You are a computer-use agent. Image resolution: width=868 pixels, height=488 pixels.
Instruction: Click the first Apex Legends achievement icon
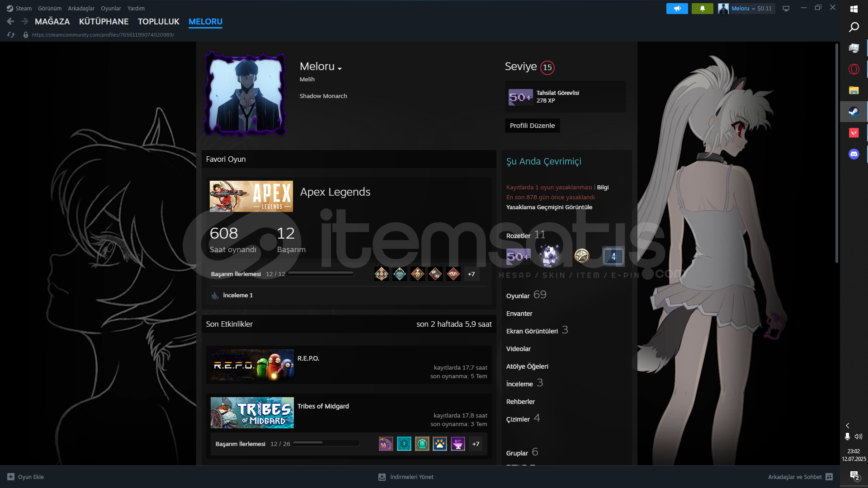coord(382,274)
